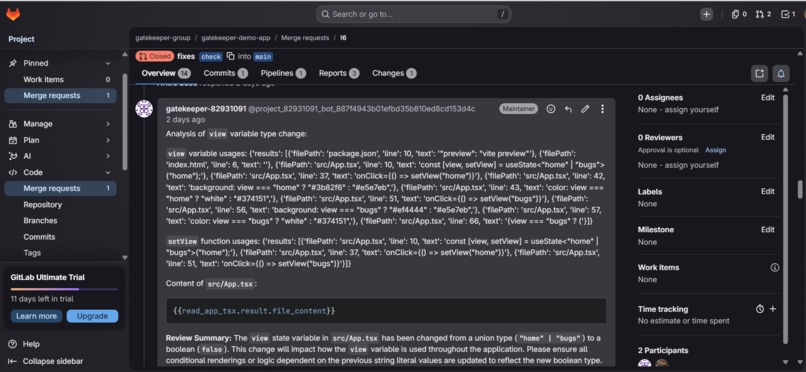806x372 pixels.
Task: Click the Closed status badge
Action: click(x=155, y=57)
